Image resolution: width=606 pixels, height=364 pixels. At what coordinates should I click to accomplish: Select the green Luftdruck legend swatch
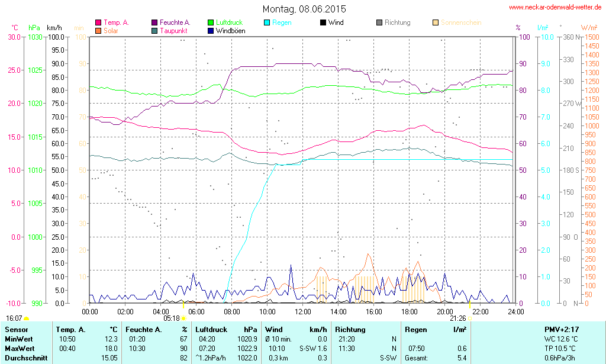[211, 22]
